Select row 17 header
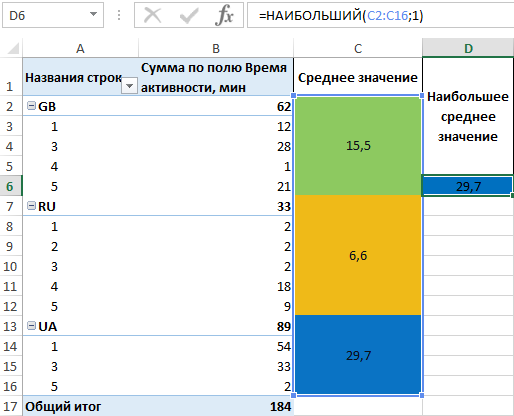 [x=11, y=406]
